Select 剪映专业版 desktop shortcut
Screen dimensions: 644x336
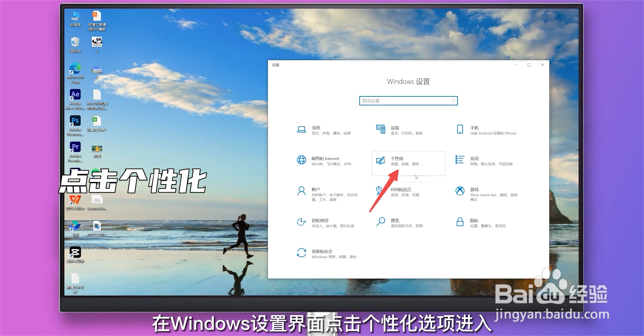pyautogui.click(x=75, y=255)
